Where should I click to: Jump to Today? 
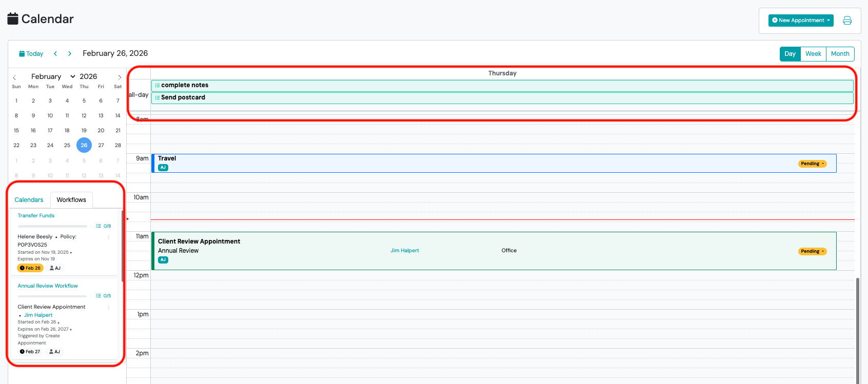point(31,54)
